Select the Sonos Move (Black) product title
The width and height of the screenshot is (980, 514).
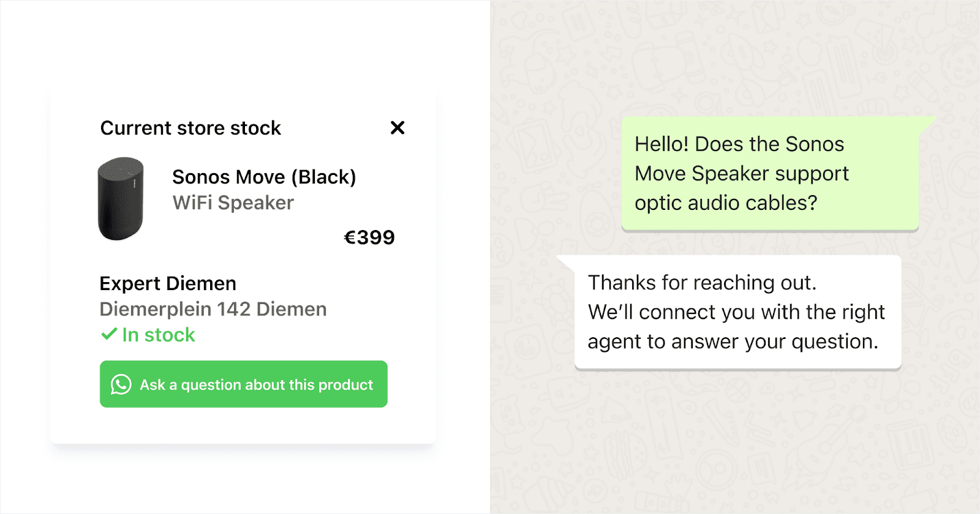pyautogui.click(x=264, y=177)
